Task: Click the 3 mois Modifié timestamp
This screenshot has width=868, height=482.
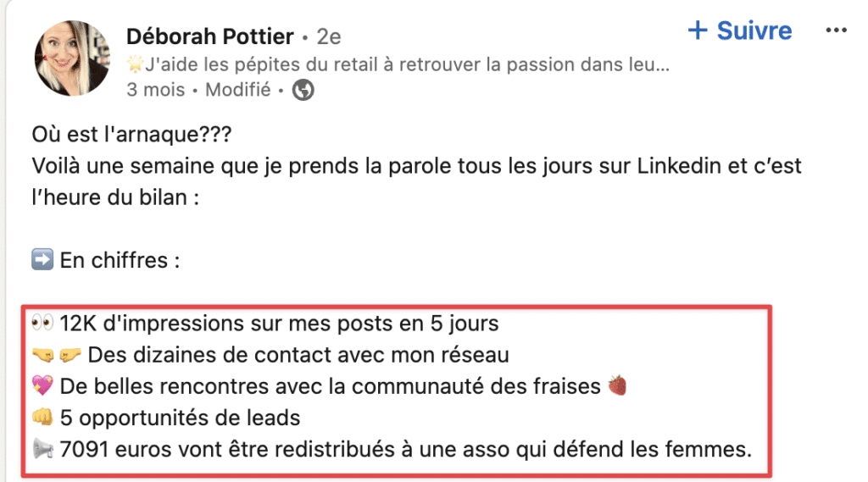Action: 198,90
